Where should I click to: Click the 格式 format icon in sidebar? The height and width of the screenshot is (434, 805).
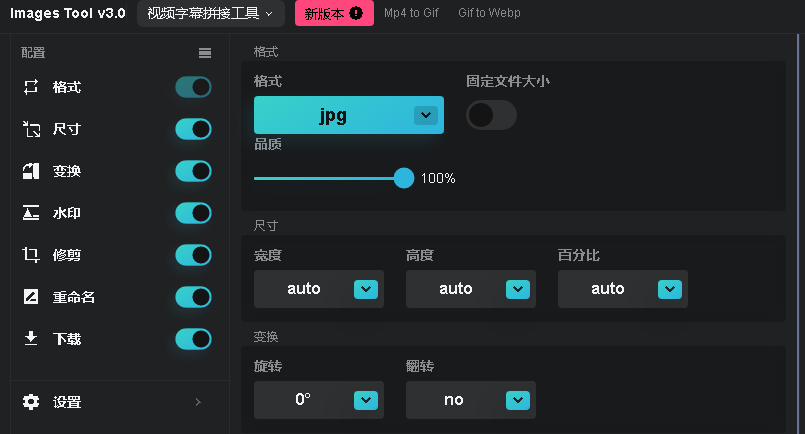(31, 87)
